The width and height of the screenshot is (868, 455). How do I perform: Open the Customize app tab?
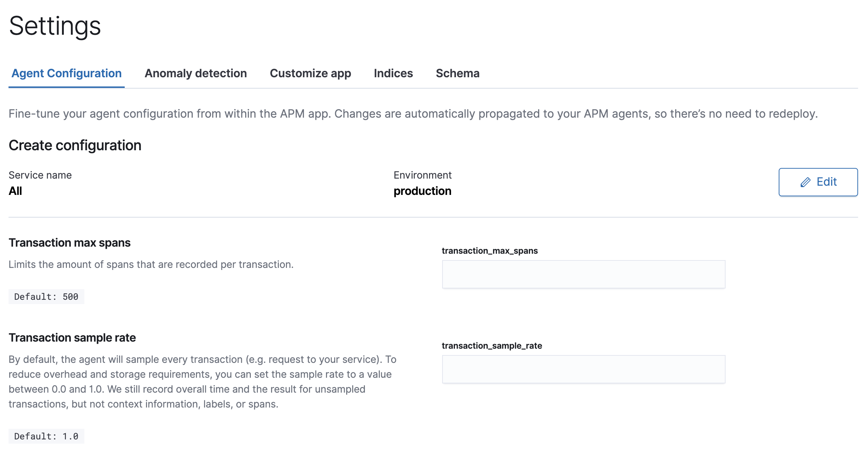click(310, 73)
